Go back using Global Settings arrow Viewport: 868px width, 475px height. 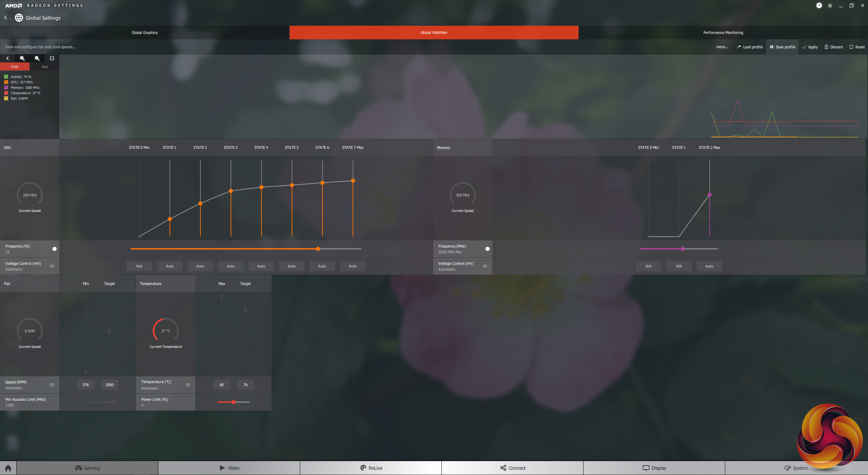click(6, 18)
